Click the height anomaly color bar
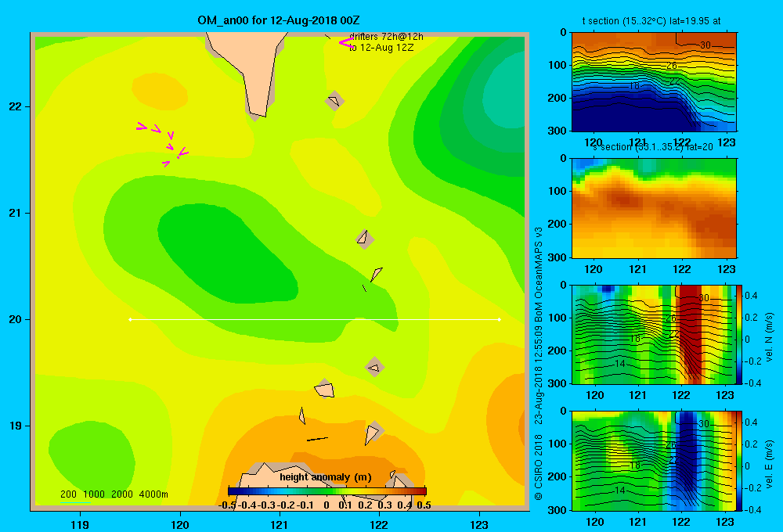The width and height of the screenshot is (783, 532). tap(327, 491)
